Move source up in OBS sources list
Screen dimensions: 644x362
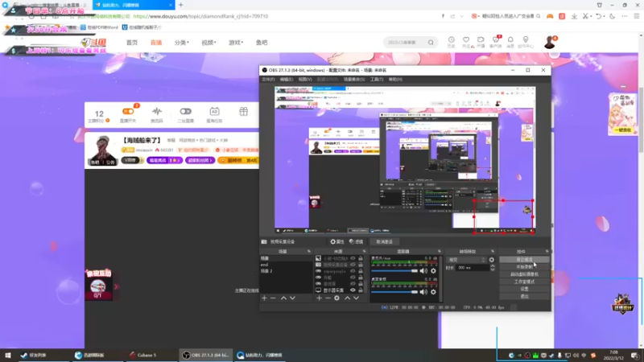[x=348, y=298]
